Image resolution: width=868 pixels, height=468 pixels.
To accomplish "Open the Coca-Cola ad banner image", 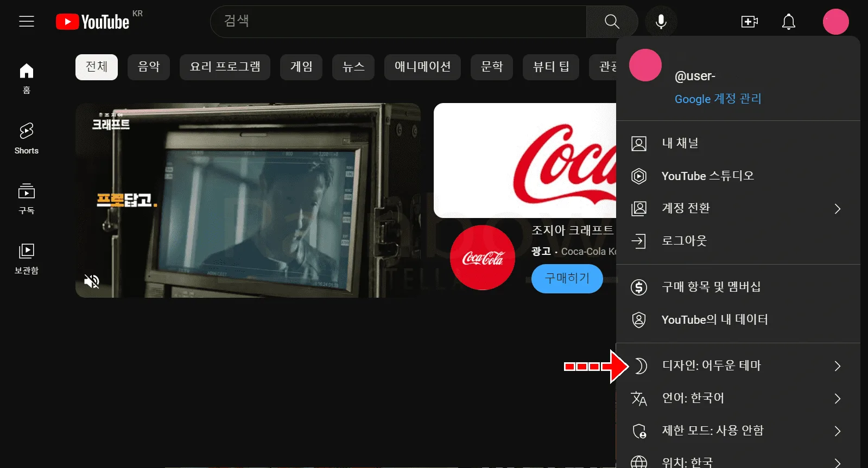I will click(525, 161).
